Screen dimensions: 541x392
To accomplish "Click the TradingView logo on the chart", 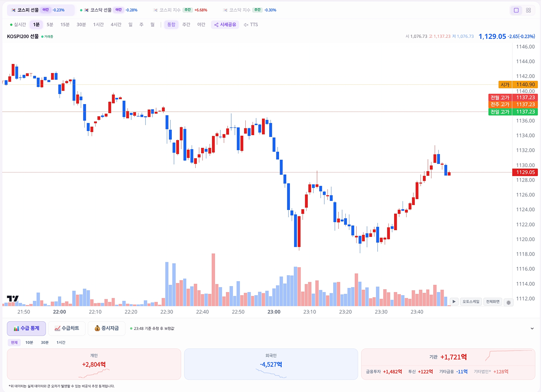I will click(13, 298).
